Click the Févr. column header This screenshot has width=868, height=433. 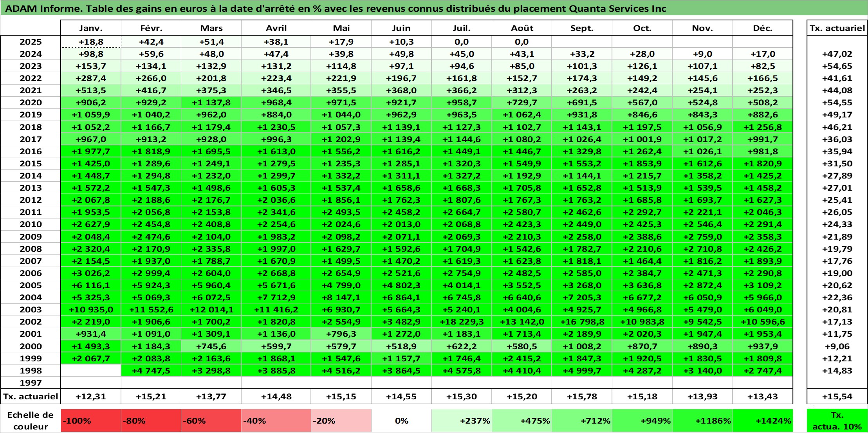(151, 28)
